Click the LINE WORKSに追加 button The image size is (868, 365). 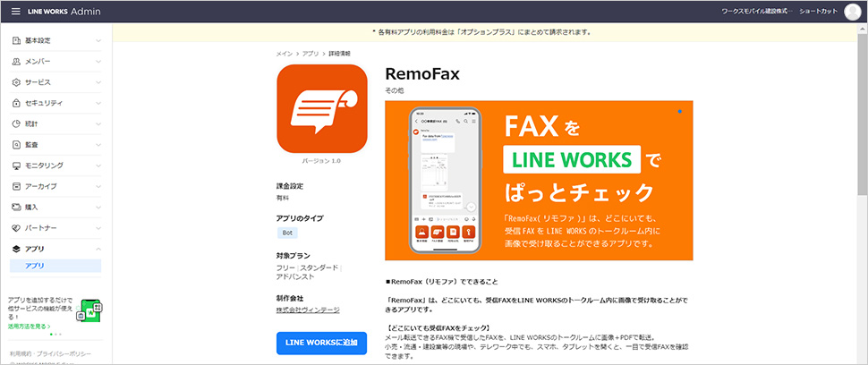[x=321, y=344]
